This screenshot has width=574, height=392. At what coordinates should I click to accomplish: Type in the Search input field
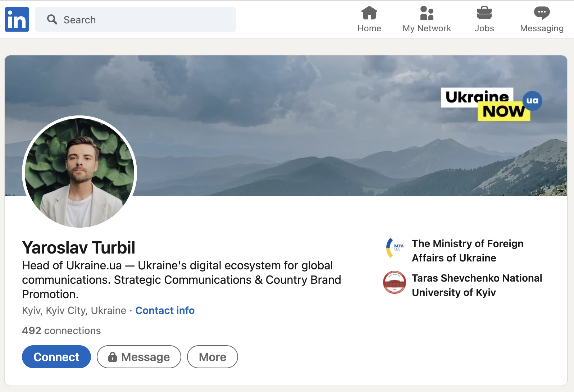coord(144,19)
